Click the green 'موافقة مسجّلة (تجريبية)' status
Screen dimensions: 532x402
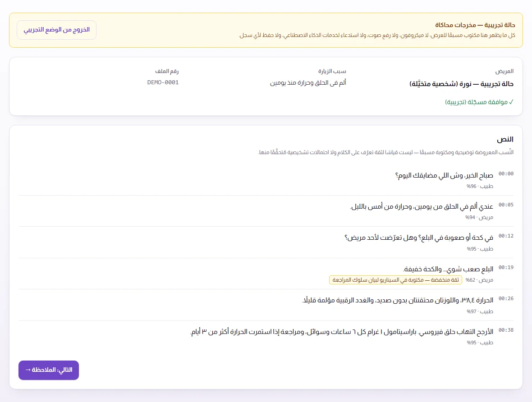479,102
